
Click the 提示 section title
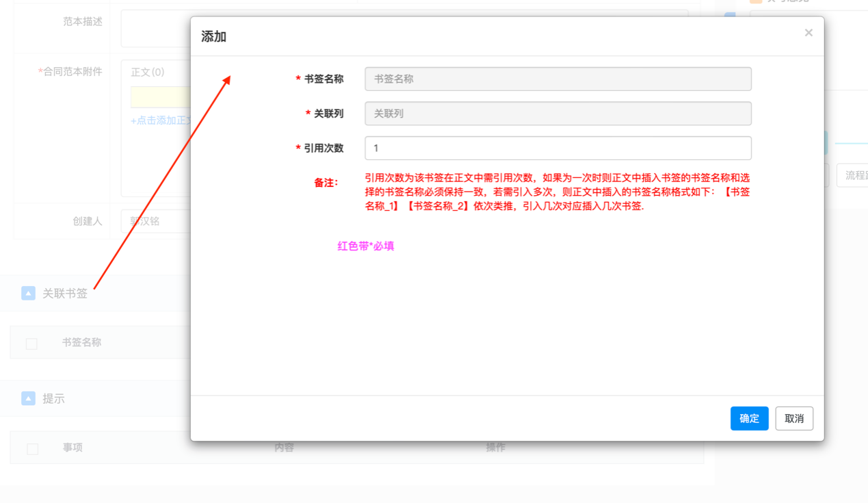click(x=53, y=398)
